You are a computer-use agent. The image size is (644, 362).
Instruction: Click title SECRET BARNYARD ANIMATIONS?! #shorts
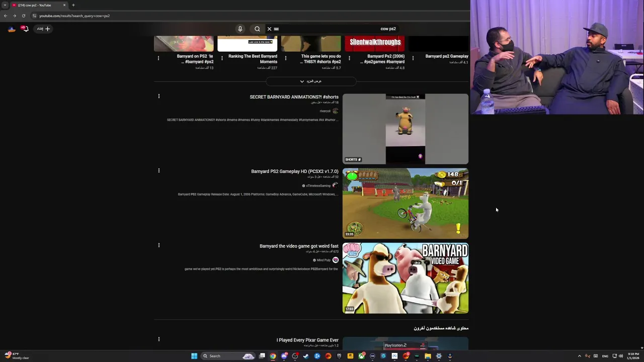[294, 97]
